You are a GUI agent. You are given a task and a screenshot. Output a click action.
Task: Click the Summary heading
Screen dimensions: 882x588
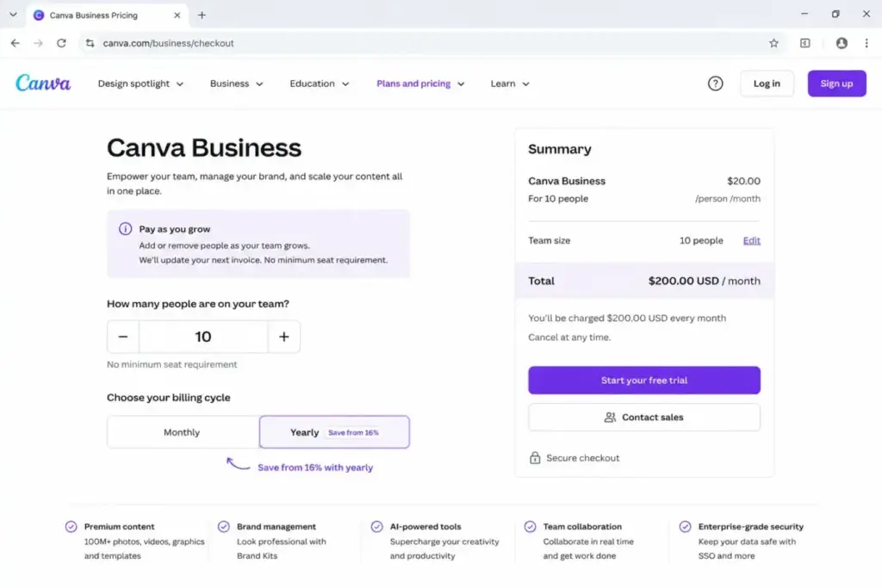(560, 149)
